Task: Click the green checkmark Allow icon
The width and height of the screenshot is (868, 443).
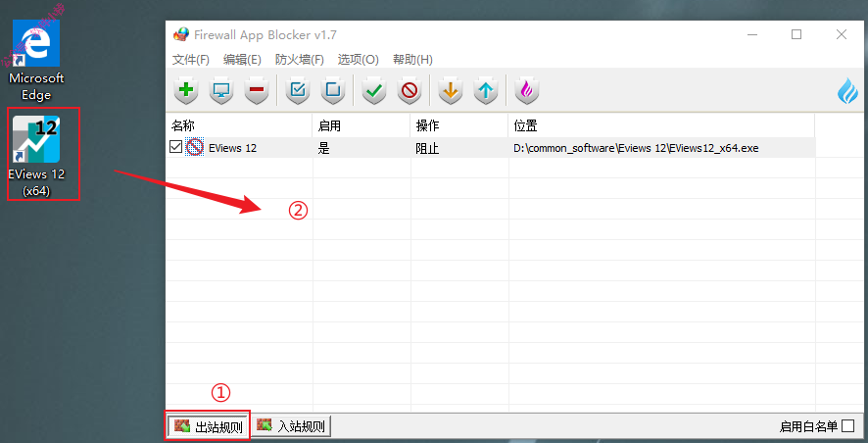Action: (375, 90)
